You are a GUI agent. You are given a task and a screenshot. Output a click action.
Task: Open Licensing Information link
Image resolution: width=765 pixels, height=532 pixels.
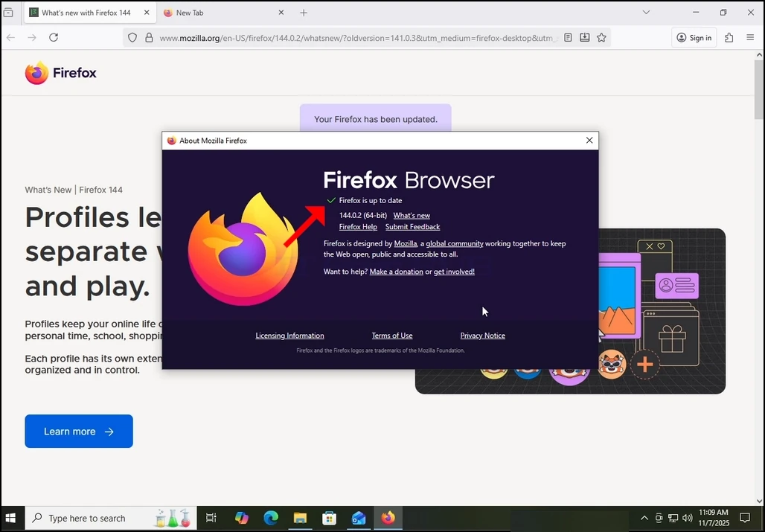tap(289, 336)
